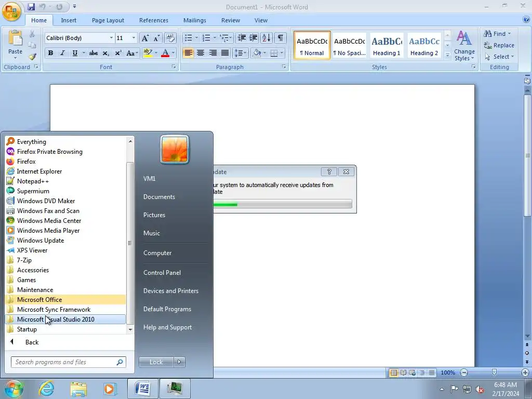This screenshot has width=532, height=399.
Task: Center the paragraph text
Action: click(x=201, y=53)
